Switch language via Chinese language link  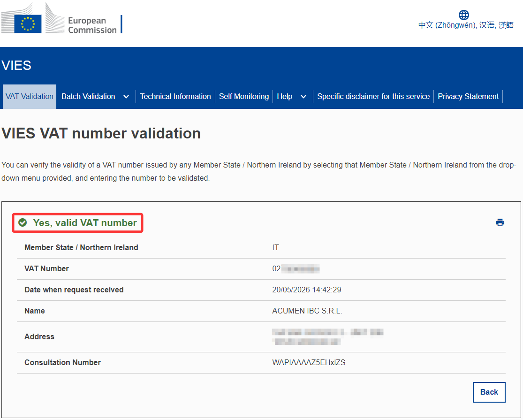pos(466,25)
